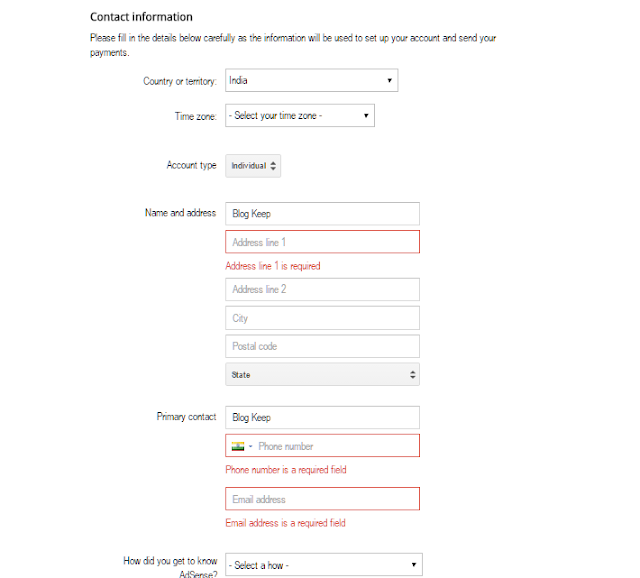
Task: Click the phone number required error message
Action: click(x=286, y=470)
